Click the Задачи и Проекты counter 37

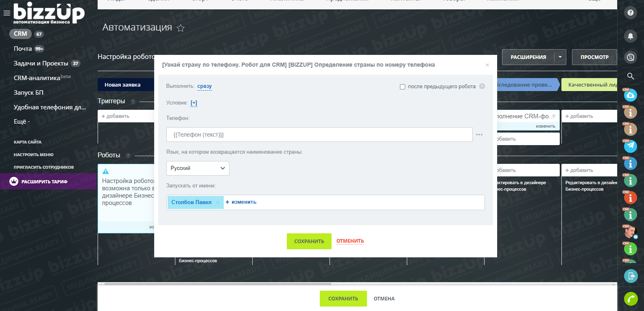(x=76, y=63)
